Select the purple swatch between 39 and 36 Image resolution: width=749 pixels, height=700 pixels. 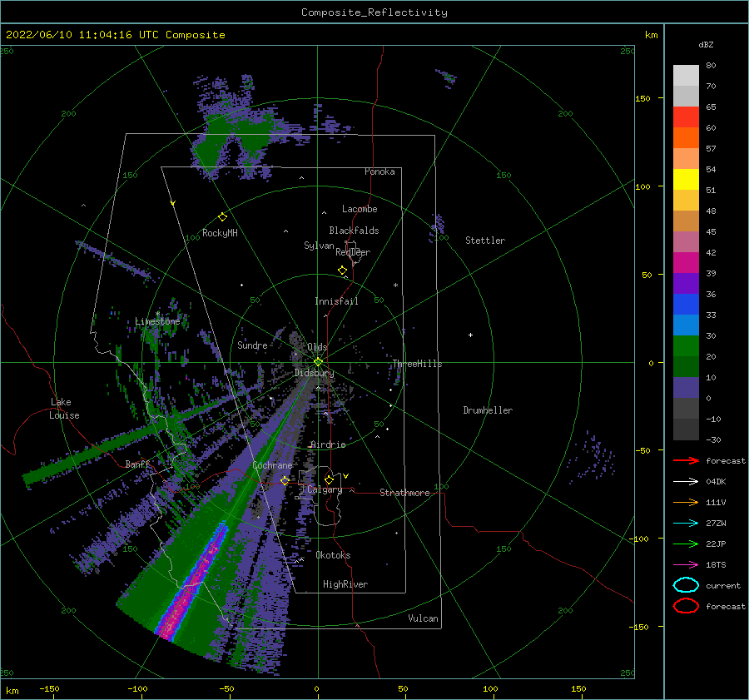686,283
